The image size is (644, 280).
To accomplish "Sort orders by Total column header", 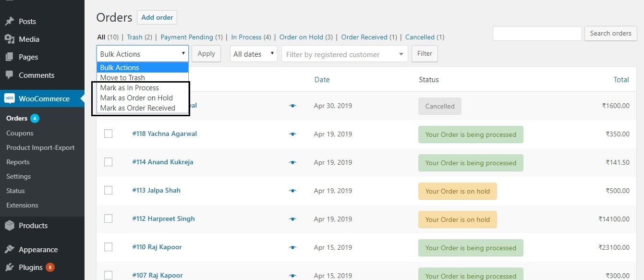I will click(621, 80).
